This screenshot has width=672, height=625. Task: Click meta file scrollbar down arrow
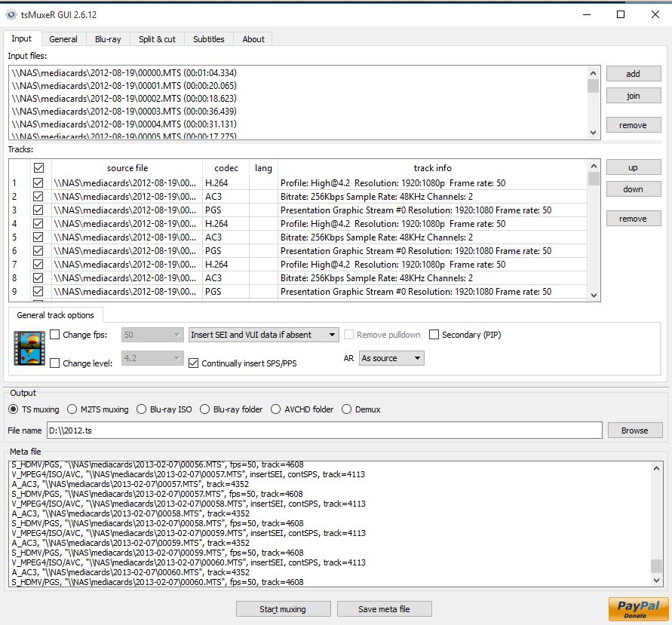tap(656, 580)
